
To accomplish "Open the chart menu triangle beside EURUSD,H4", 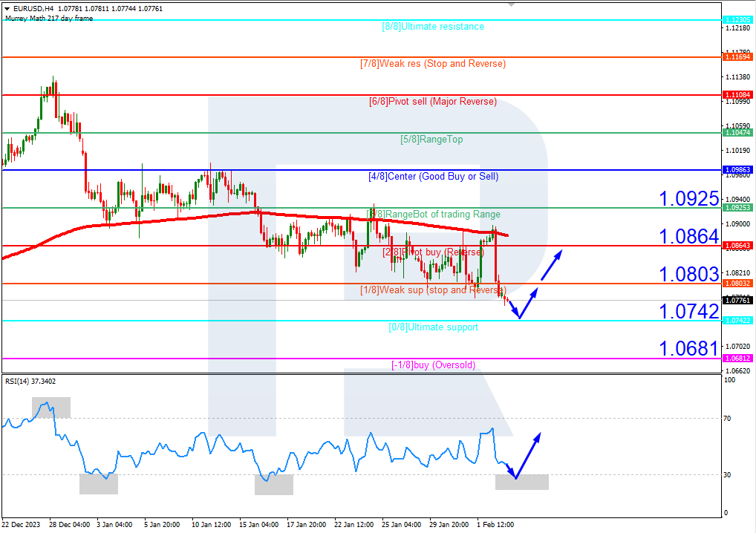I will [7, 9].
